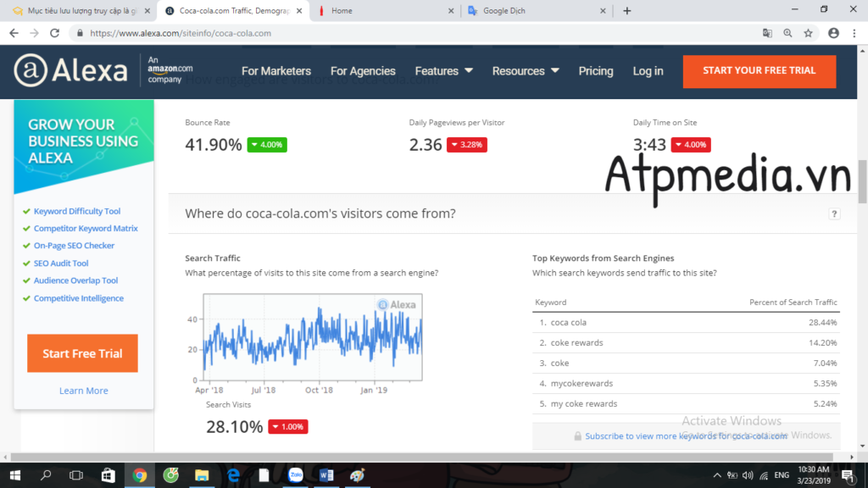The height and width of the screenshot is (488, 868).
Task: Open the Chrome profile avatar icon
Action: (834, 33)
